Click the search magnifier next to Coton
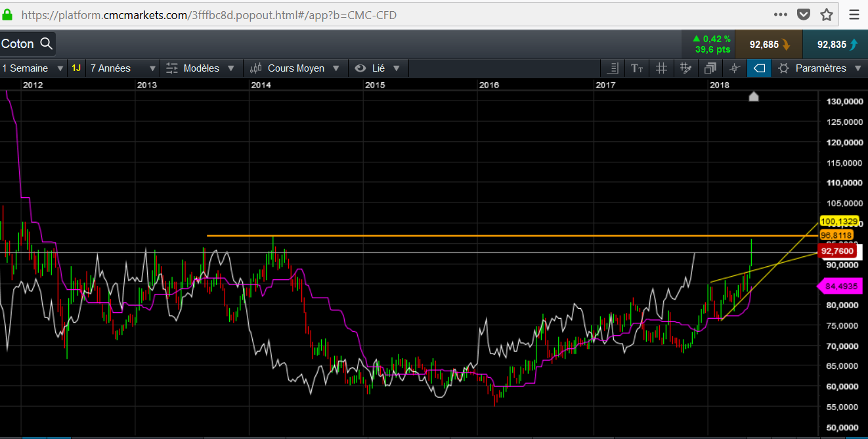Viewport: 868px width, 439px height. click(x=46, y=44)
